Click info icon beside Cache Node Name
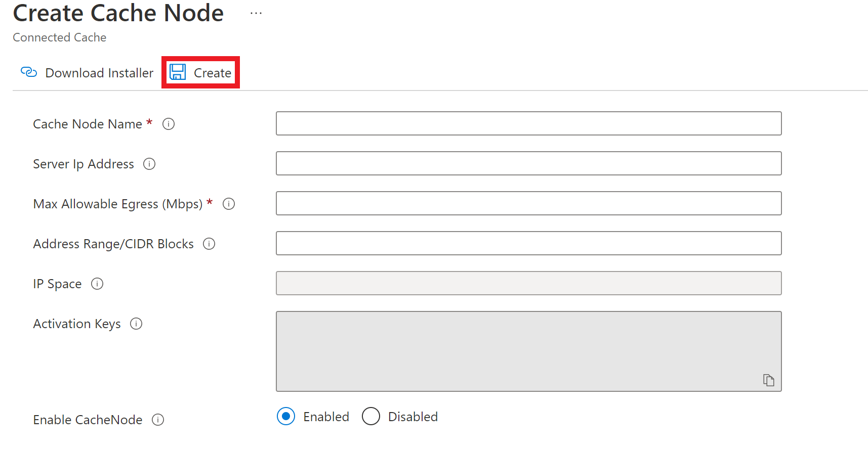The image size is (868, 452). click(x=169, y=124)
